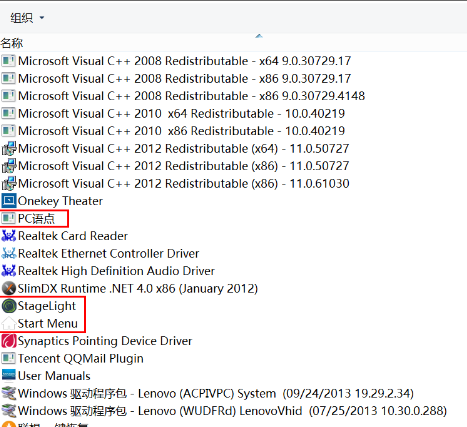Screen dimensions: 467x427
Task: Sort the list by the 名称 column header
Action: click(x=12, y=43)
